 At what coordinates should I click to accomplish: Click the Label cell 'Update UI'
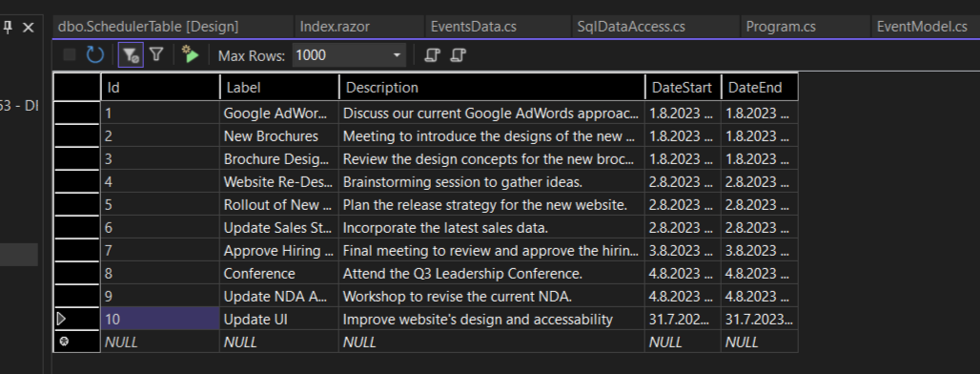click(x=279, y=319)
